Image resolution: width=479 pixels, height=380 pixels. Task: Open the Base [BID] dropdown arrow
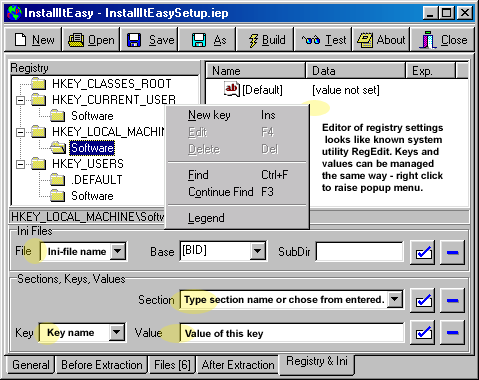click(x=258, y=251)
